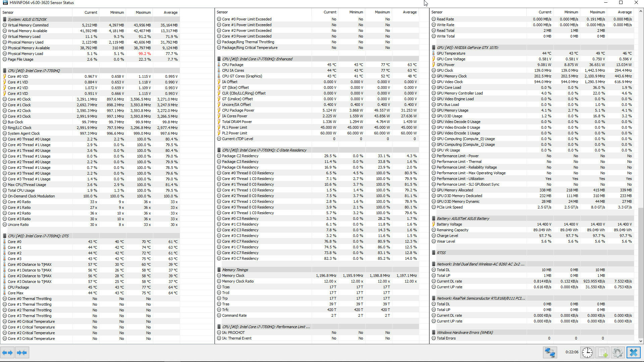Viewport: 644px width, 362px height.
Task: Select the Performance Limit - Utilization row
Action: pyautogui.click(x=533, y=179)
